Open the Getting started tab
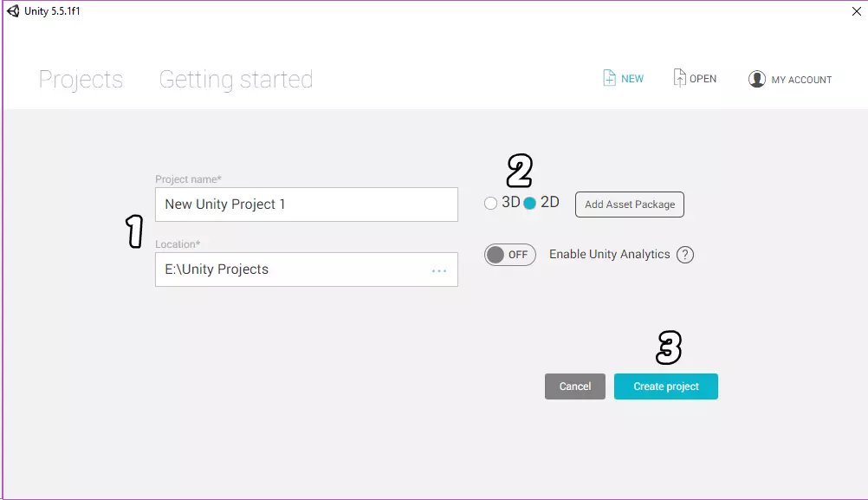 (236, 80)
